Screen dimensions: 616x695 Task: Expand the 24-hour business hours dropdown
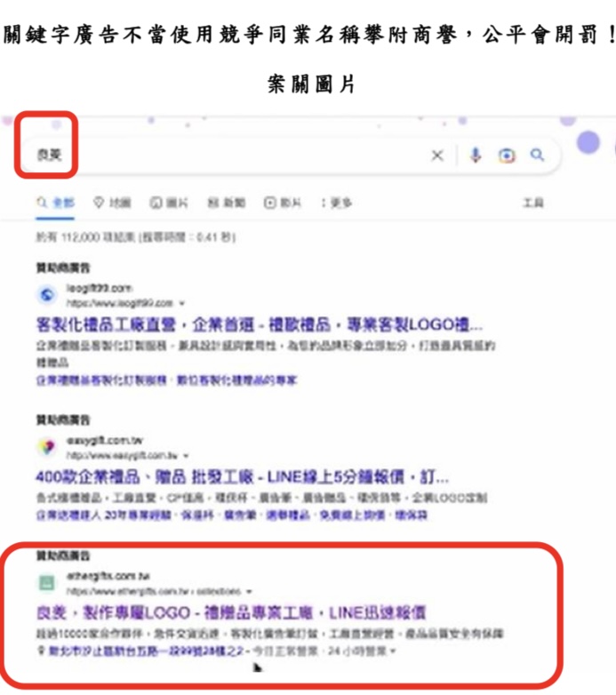(x=393, y=651)
